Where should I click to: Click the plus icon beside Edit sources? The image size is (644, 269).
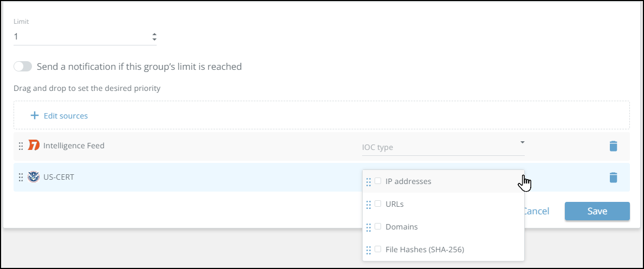34,115
